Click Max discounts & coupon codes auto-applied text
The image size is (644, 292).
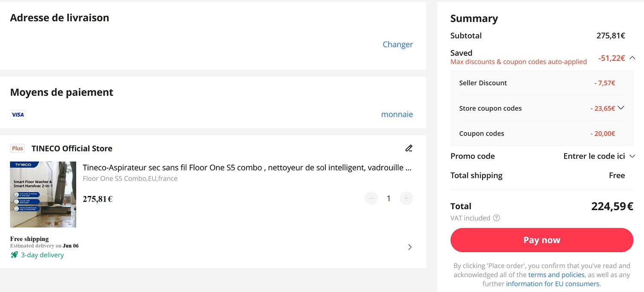coord(519,62)
